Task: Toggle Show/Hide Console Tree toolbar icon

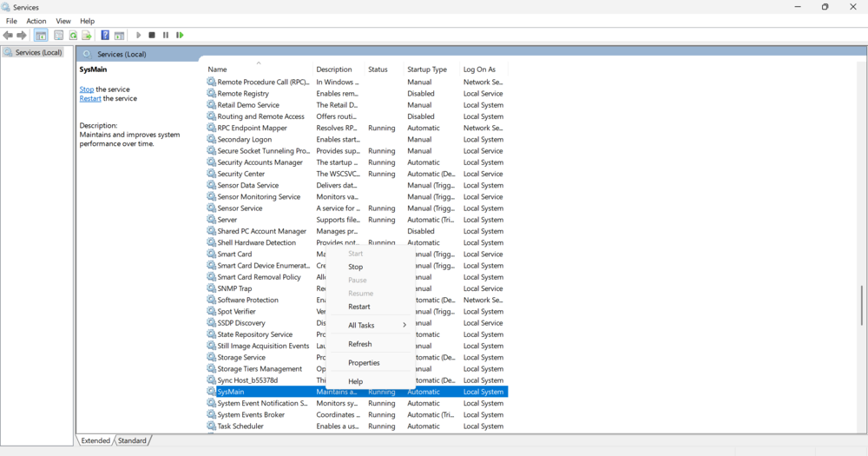Action: click(x=41, y=36)
